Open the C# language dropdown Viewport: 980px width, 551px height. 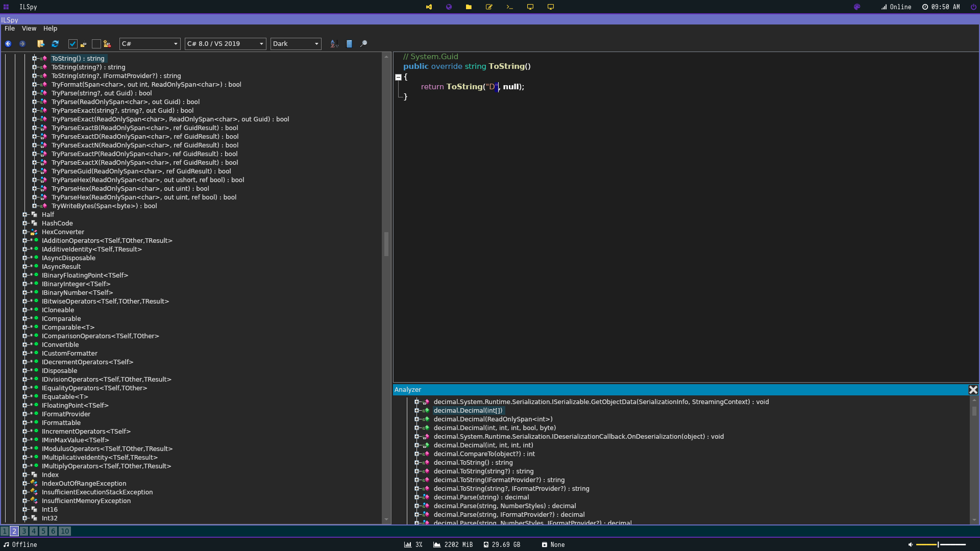(x=150, y=44)
